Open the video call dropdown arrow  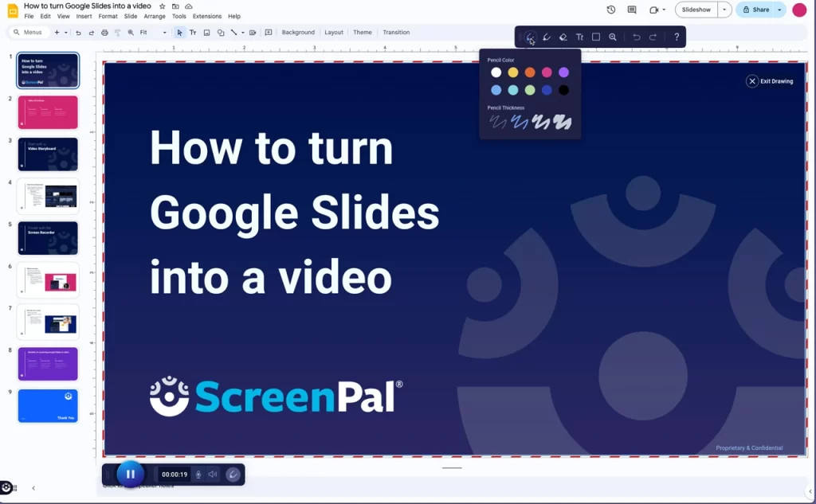coord(664,10)
